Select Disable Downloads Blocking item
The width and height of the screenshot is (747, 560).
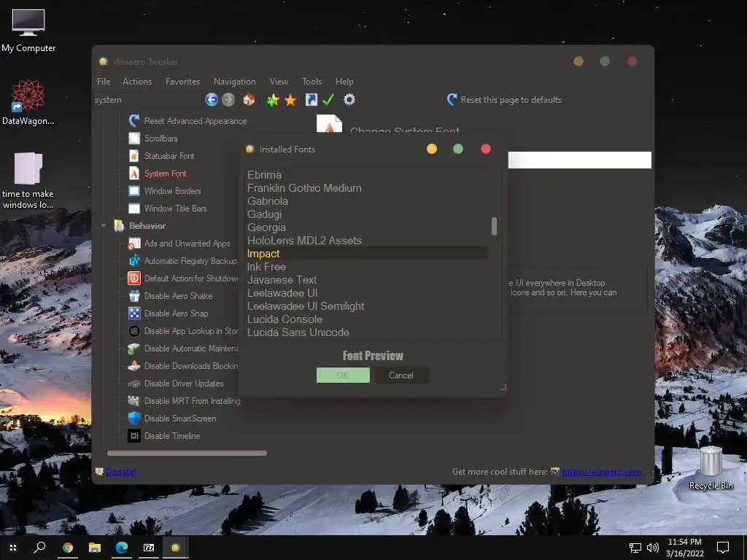191,366
